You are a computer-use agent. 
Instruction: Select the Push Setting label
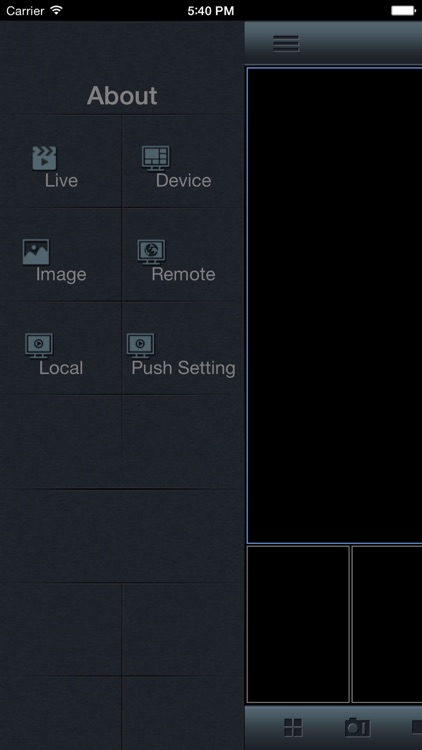click(183, 368)
